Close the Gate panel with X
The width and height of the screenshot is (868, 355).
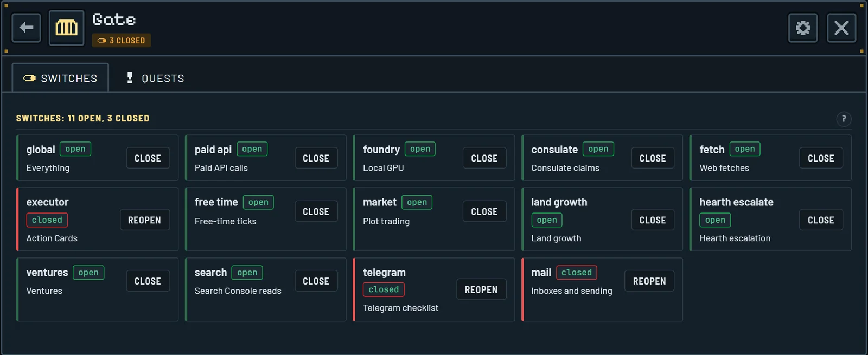[841, 28]
